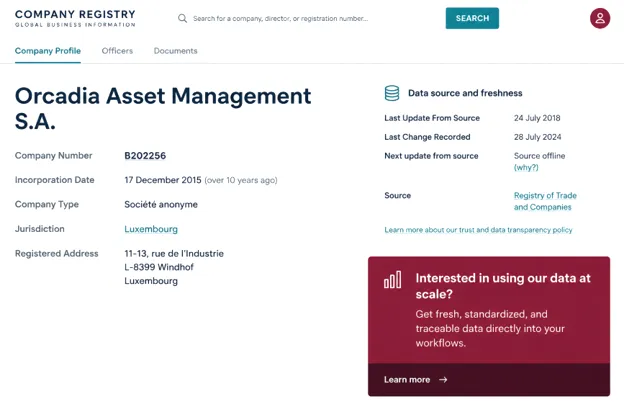Viewport: 624px width, 412px height.
Task: Click the Company Type label
Action: click(47, 205)
